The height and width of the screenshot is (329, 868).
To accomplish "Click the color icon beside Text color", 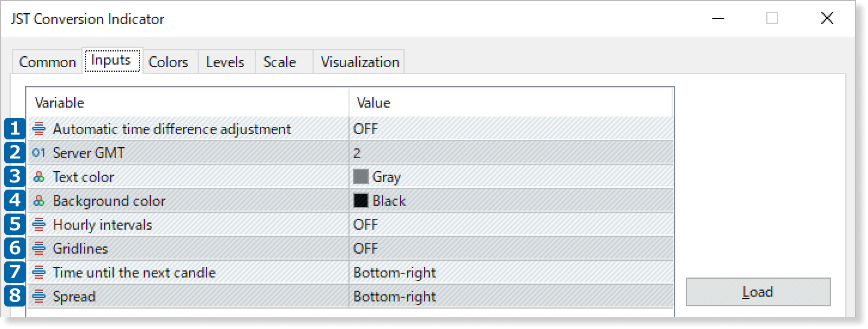I will tap(40, 177).
